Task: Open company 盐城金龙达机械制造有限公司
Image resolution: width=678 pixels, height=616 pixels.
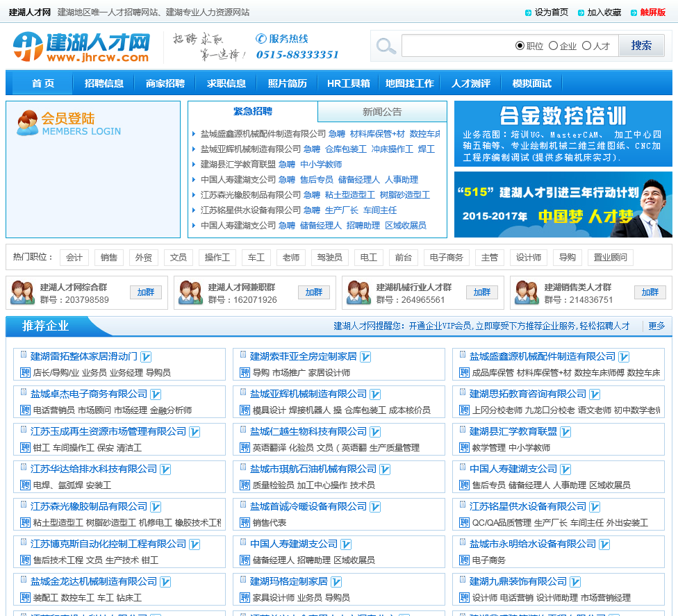Action: pos(93,582)
